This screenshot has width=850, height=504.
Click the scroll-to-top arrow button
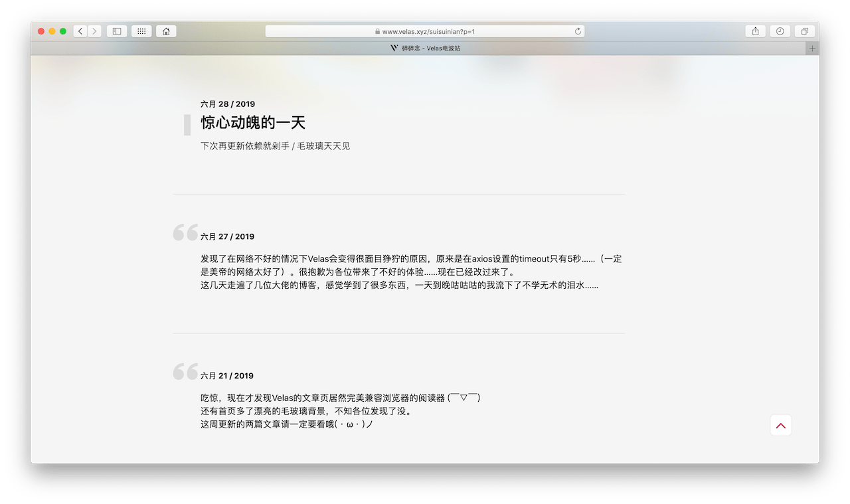[781, 426]
